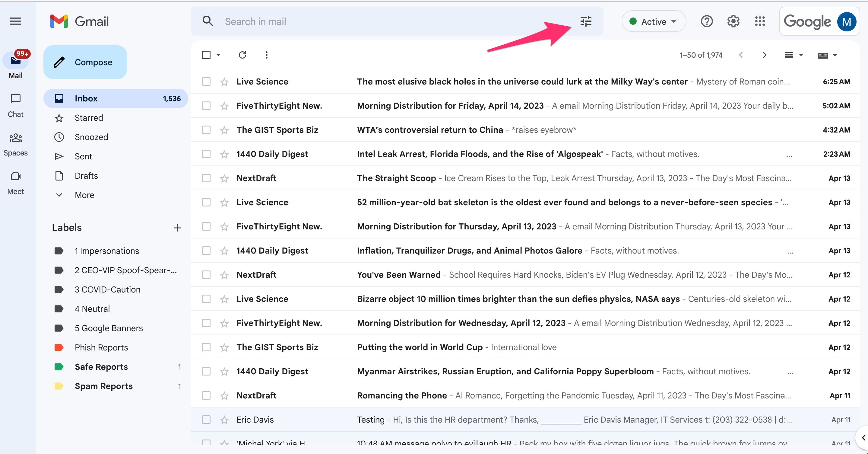This screenshot has width=868, height=454.
Task: Open the Sent folder
Action: [x=116, y=156]
